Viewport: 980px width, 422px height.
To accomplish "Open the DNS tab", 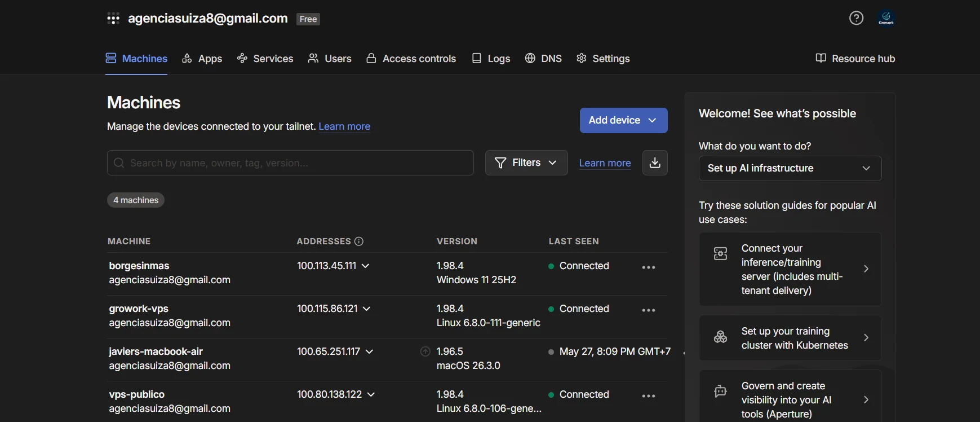I will pos(543,59).
